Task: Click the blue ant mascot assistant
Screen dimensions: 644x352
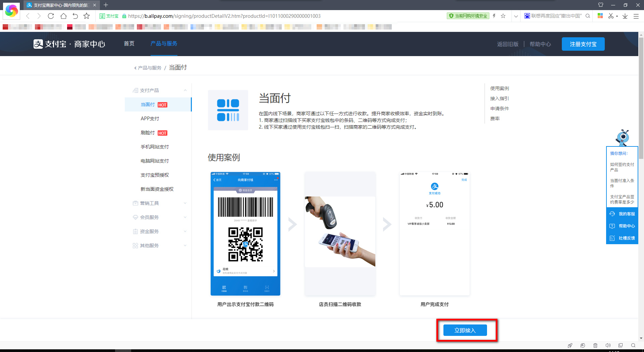Action: point(623,138)
